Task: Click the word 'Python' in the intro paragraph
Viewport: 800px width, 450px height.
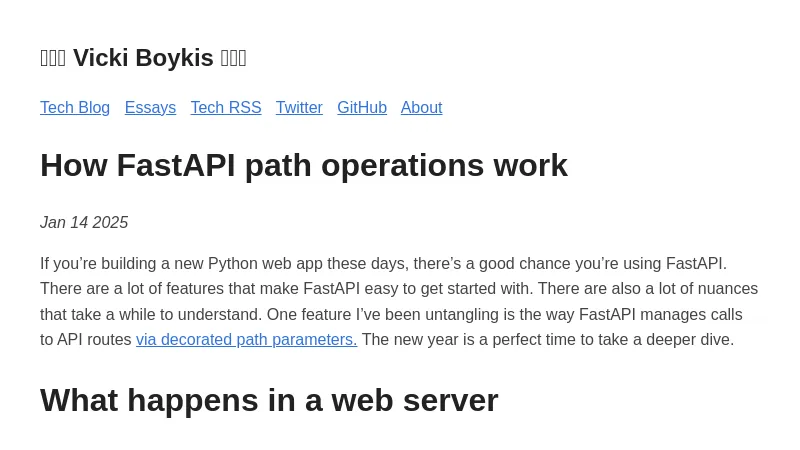Action: pos(233,264)
